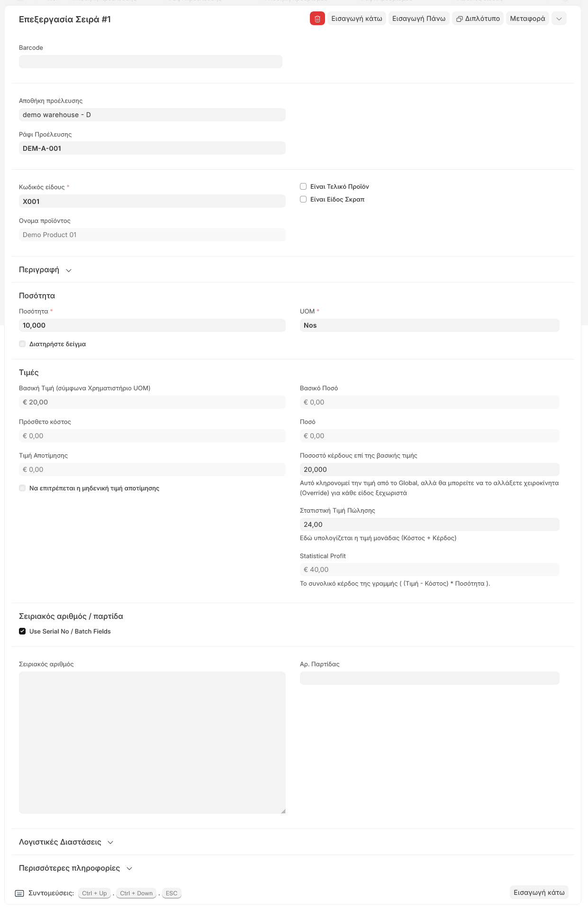The image size is (588, 910).
Task: Toggle the Διατηρήστε δείγμα checkbox
Action: point(22,344)
